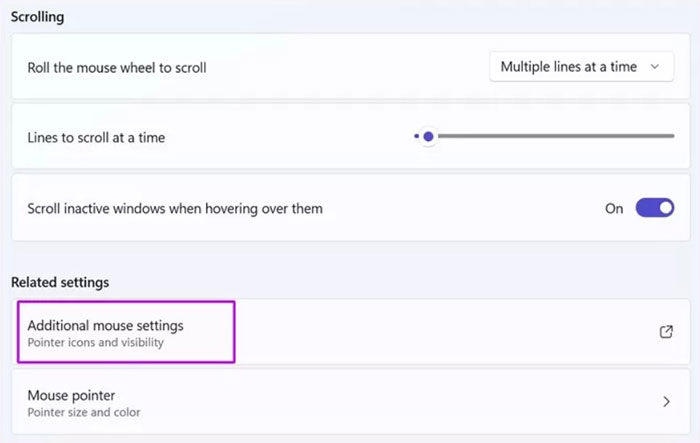This screenshot has width=700, height=443.
Task: Open the Multiple lines at a time dropdown
Action: [x=581, y=67]
